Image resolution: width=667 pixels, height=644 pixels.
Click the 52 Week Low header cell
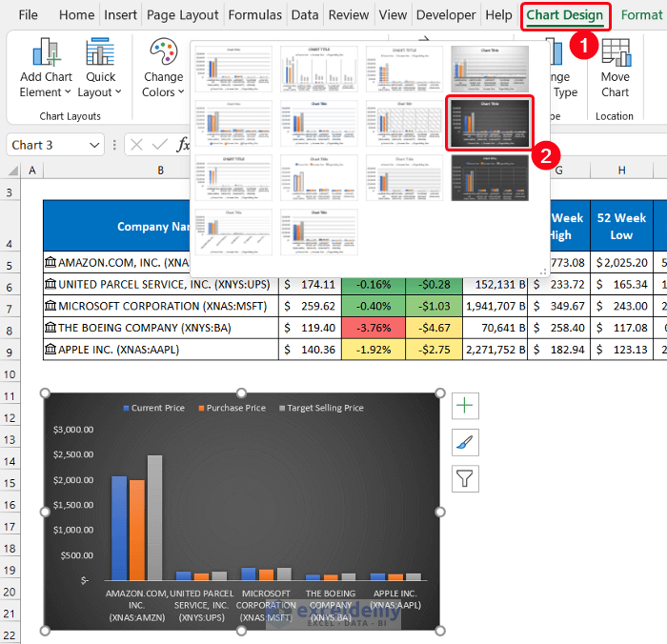621,226
